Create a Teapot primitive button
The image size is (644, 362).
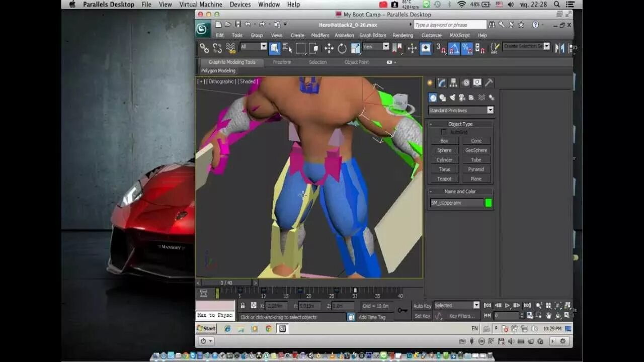click(x=444, y=179)
